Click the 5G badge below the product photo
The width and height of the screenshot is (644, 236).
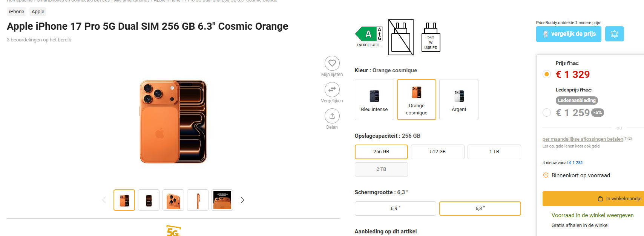173,231
